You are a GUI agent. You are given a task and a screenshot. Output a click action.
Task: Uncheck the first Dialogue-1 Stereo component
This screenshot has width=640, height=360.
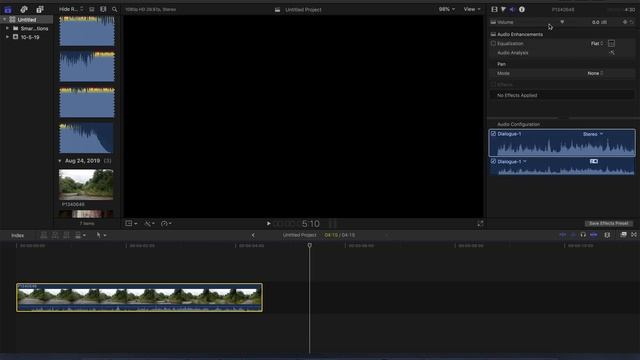tap(493, 134)
